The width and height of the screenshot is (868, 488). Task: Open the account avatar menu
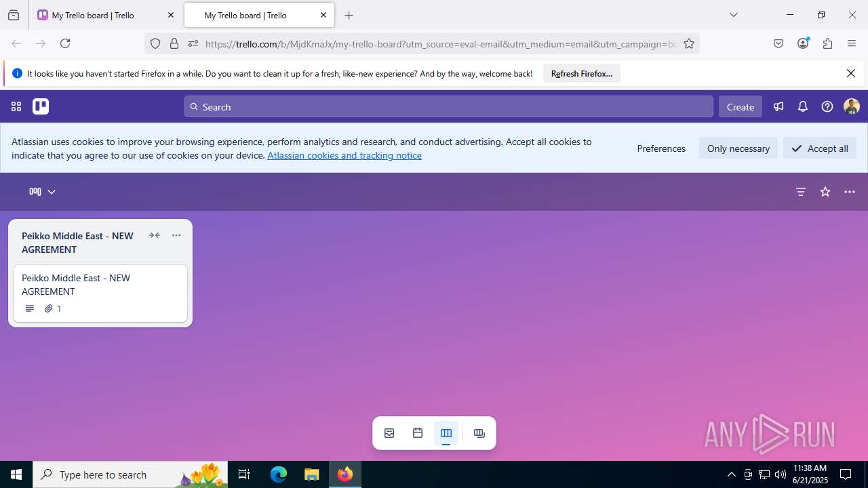(852, 106)
